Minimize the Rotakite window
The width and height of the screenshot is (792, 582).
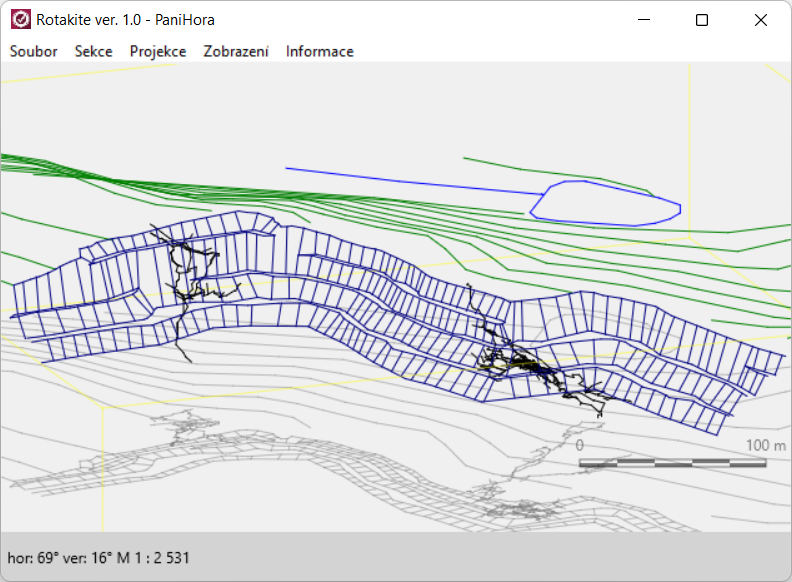pyautogui.click(x=644, y=20)
